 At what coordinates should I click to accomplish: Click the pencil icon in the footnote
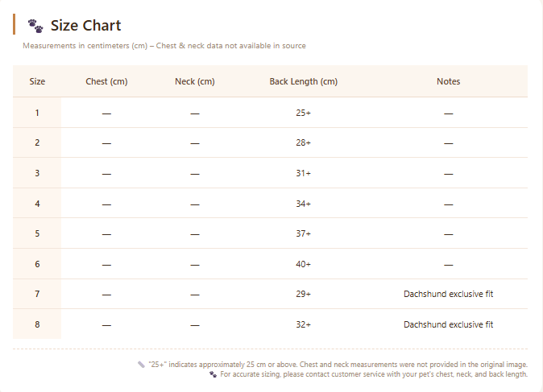coord(141,365)
